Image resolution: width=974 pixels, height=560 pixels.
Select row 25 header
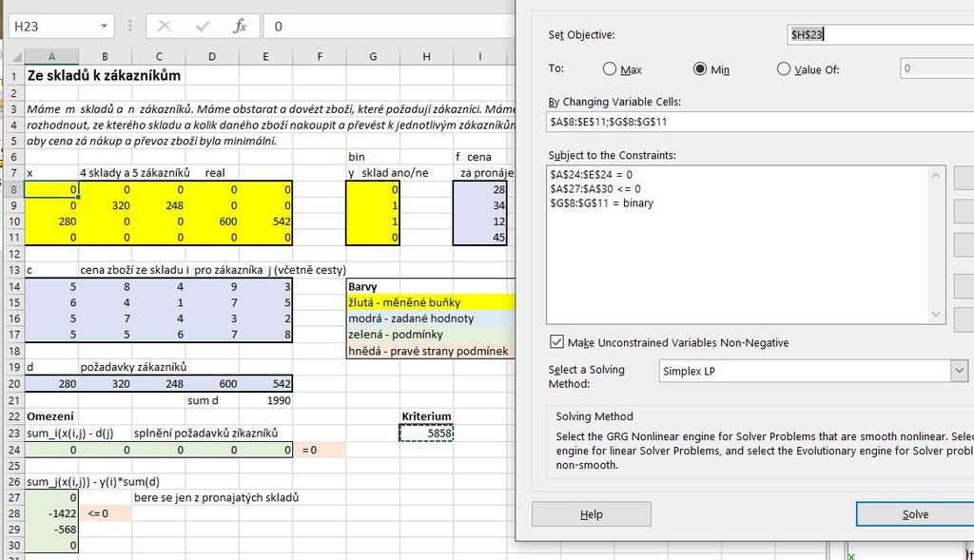coord(15,466)
